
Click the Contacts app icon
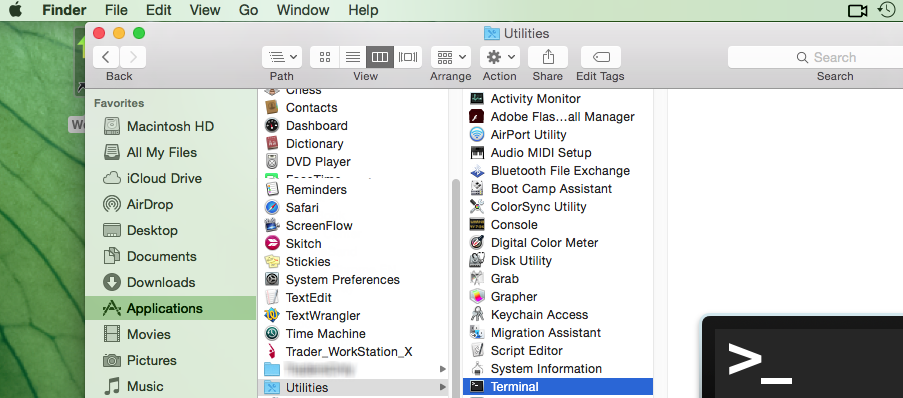coord(272,107)
